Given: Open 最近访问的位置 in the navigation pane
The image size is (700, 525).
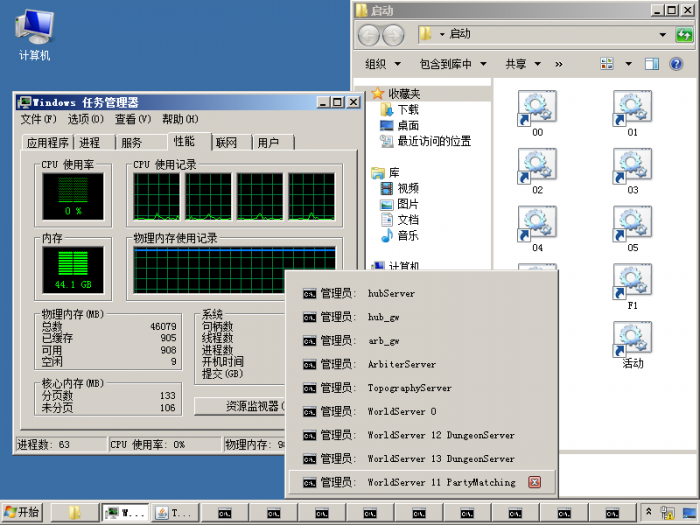Looking at the screenshot, I should (x=425, y=142).
